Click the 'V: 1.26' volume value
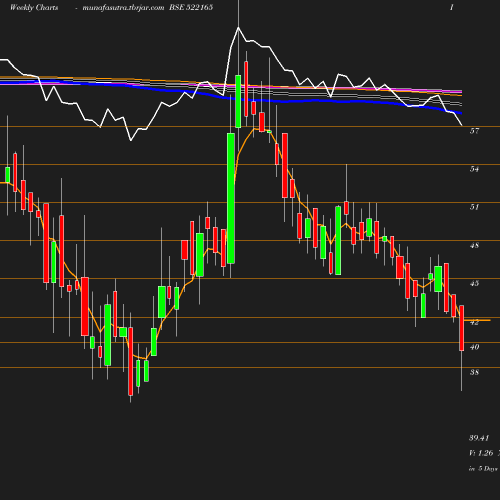 coord(481,453)
